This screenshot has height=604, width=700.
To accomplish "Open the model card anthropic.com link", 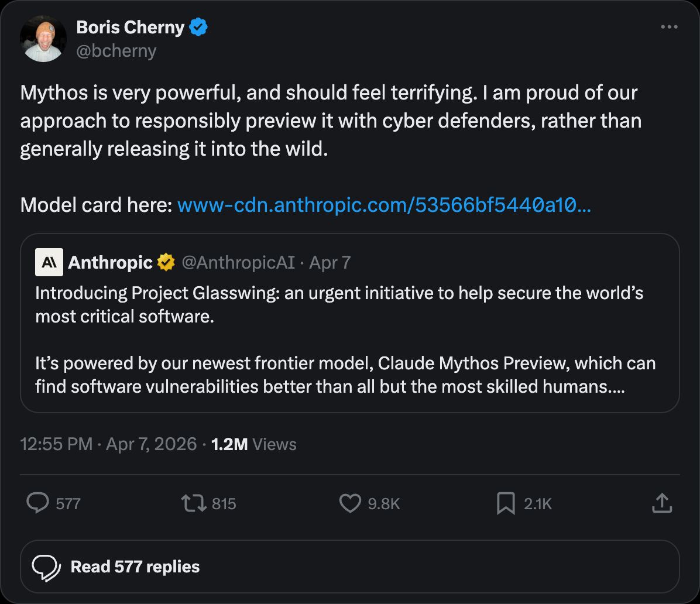I will pos(383,205).
